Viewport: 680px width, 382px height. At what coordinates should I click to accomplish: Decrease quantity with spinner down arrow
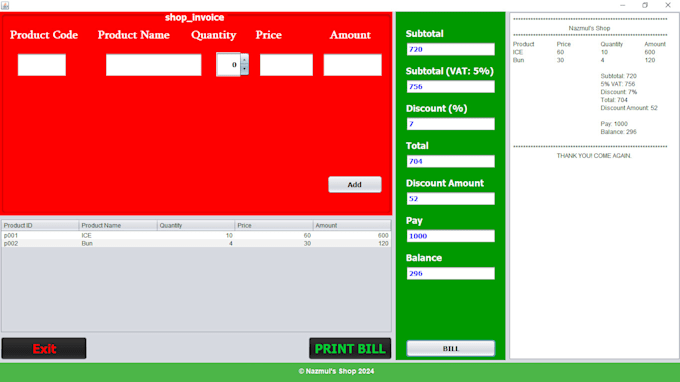245,69
